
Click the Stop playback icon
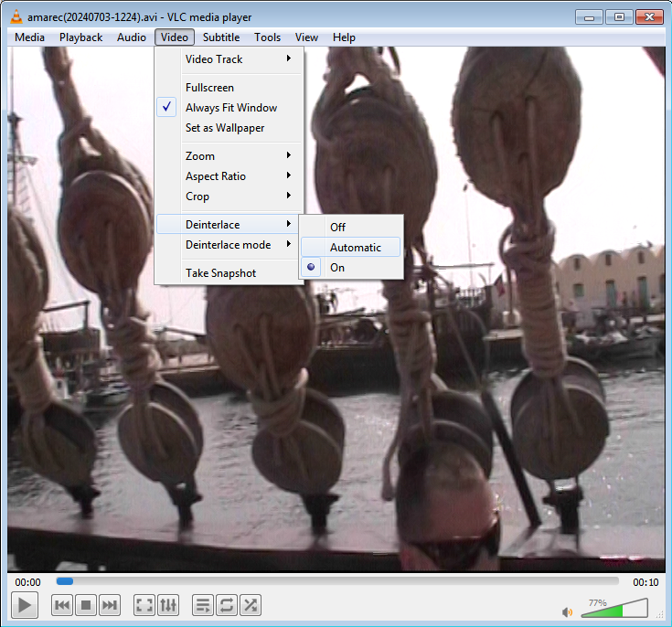[86, 605]
